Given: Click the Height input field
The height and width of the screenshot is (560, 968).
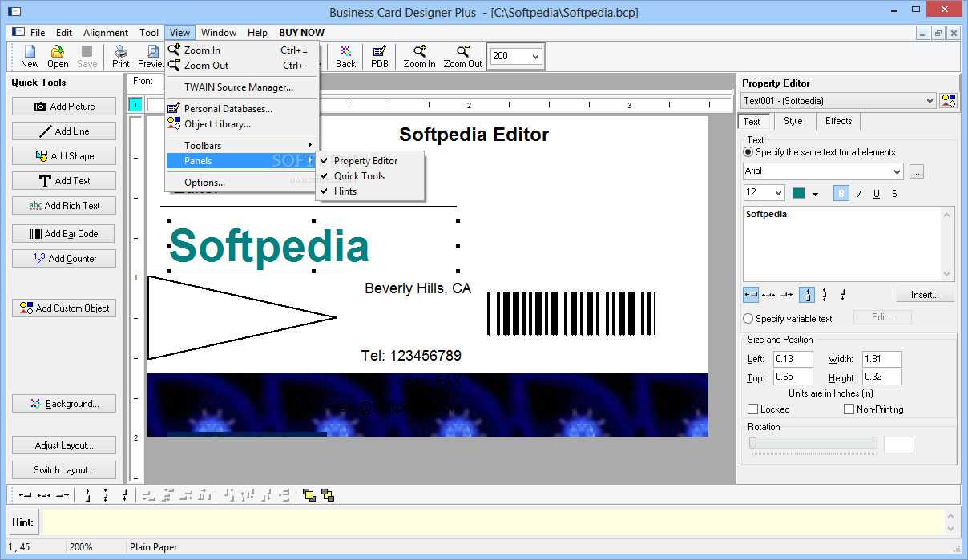Looking at the screenshot, I should 881,377.
